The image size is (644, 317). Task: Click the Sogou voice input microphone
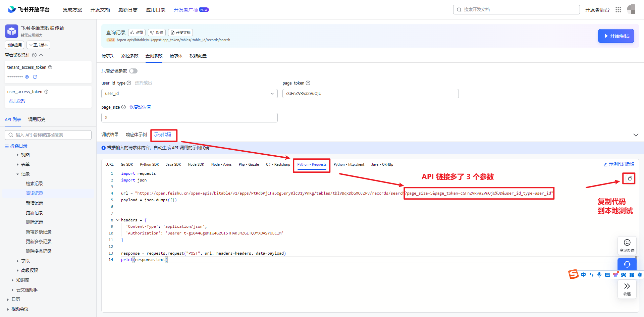click(599, 275)
